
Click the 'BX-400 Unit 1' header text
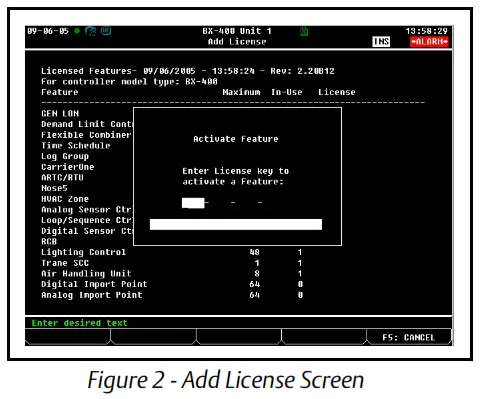[x=237, y=31]
